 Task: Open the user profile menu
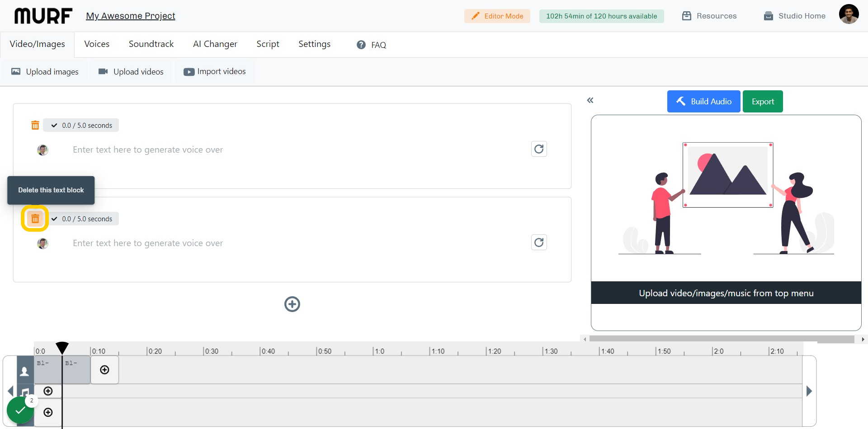(x=849, y=14)
